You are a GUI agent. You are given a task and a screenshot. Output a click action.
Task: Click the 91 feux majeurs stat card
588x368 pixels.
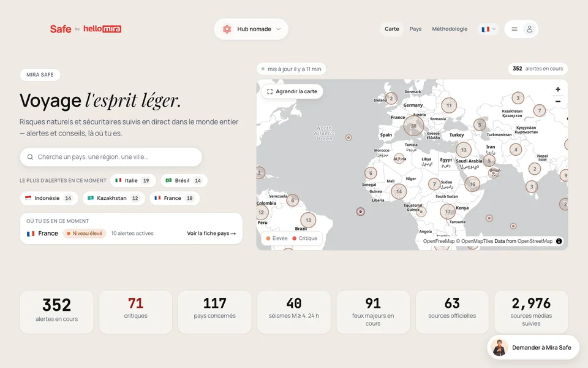click(x=373, y=312)
